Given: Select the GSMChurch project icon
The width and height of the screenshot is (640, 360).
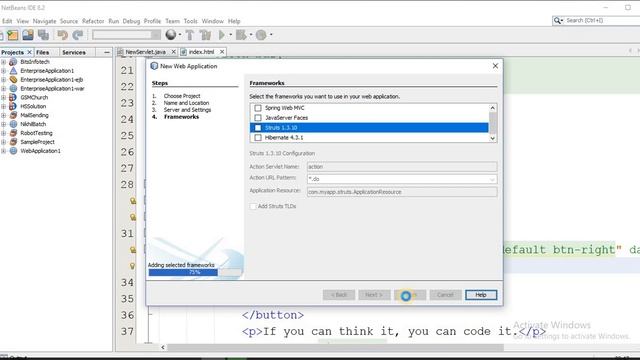Looking at the screenshot, I should tap(13, 98).
